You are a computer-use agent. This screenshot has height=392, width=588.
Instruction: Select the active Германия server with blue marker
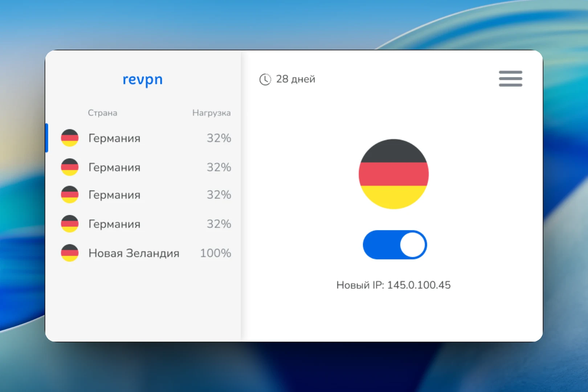click(x=143, y=138)
